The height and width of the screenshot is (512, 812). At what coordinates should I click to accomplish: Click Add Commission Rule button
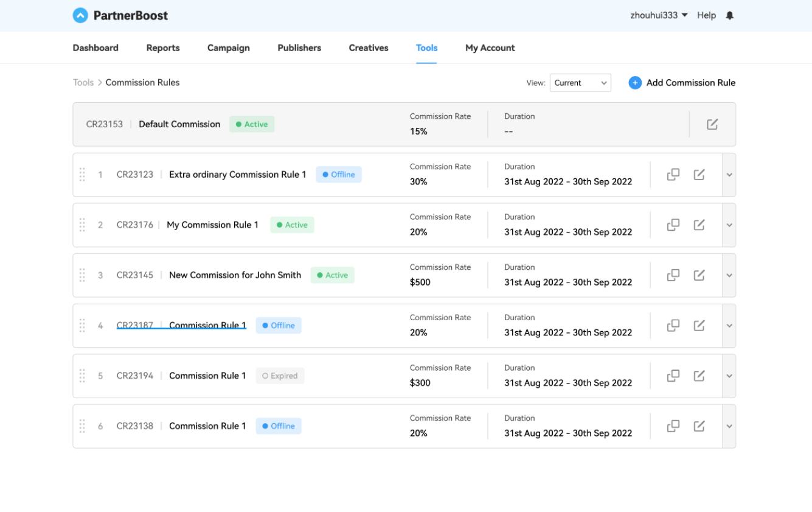682,83
